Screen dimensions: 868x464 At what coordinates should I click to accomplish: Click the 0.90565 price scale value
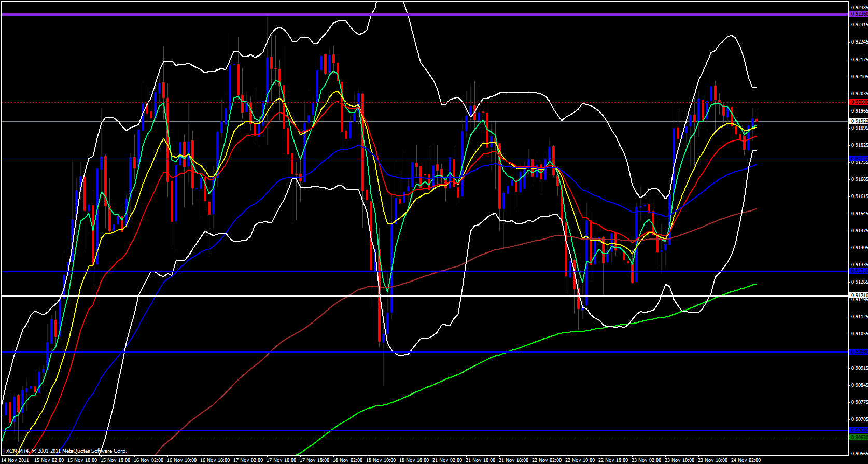pos(859,453)
